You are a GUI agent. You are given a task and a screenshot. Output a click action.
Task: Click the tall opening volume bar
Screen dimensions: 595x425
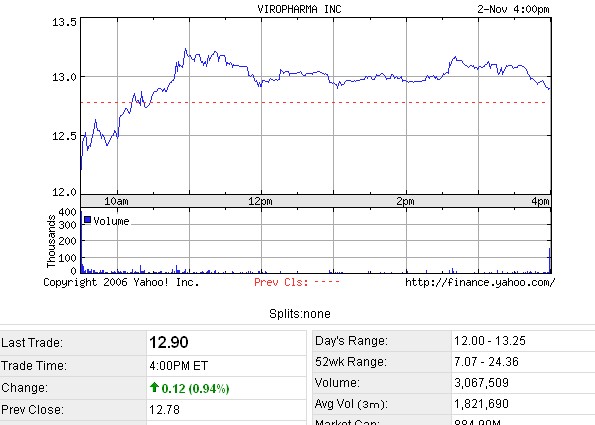[81, 242]
